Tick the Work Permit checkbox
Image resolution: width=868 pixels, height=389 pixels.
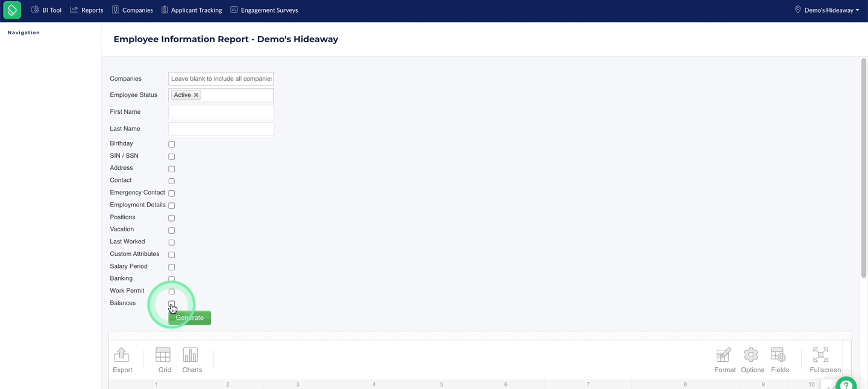click(172, 291)
